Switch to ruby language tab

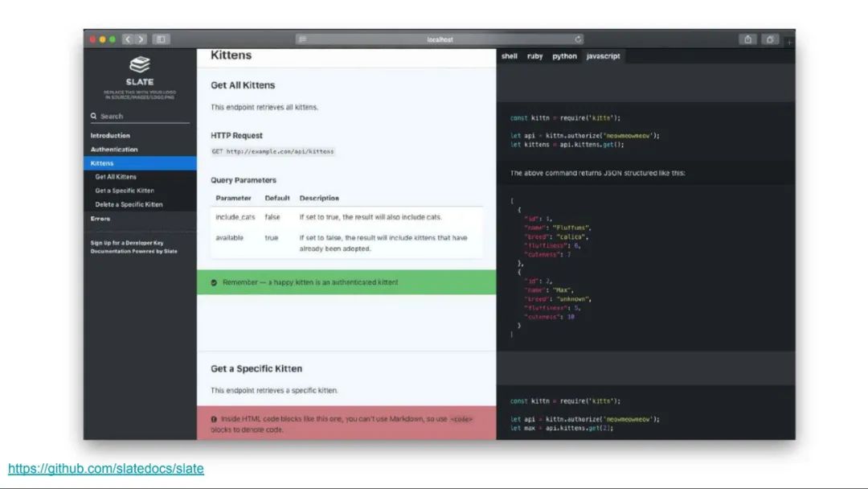coord(534,56)
